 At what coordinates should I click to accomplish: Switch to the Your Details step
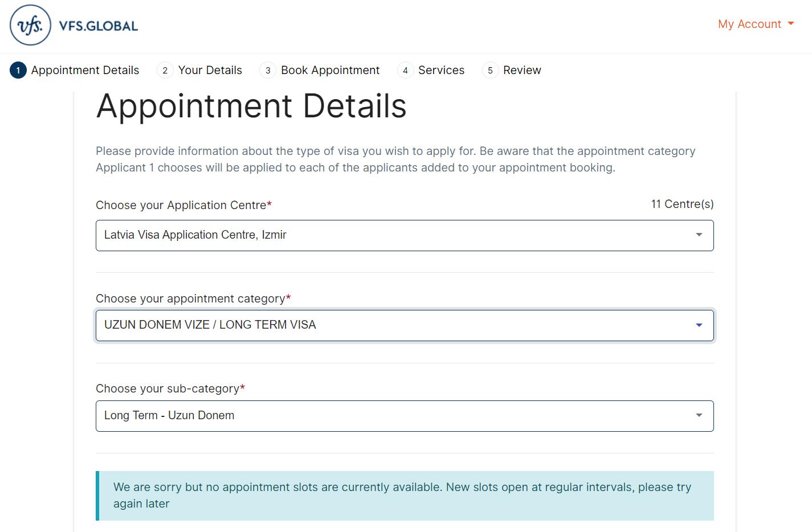point(210,70)
